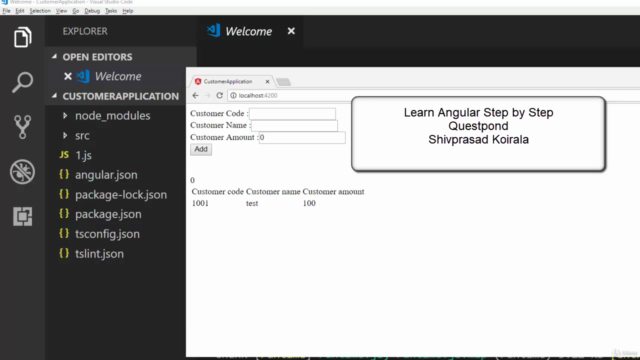Open the Debug menu
Screen dimensions: 640x360
(x=92, y=11)
